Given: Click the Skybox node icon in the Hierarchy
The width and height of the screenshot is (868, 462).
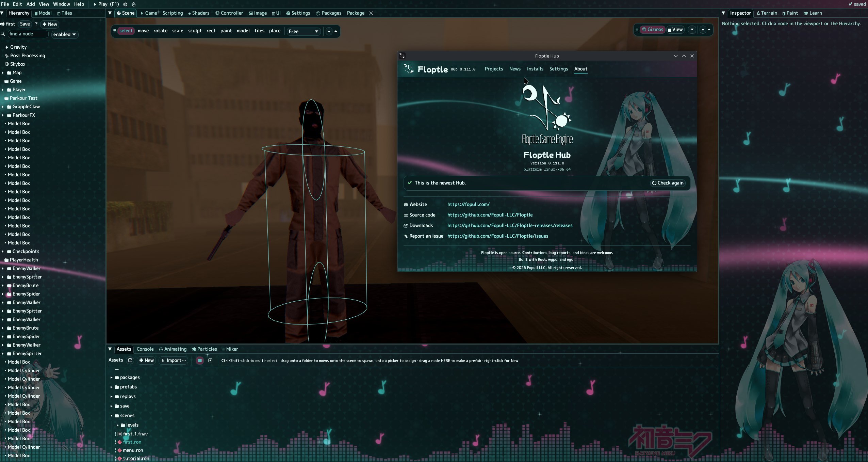Looking at the screenshot, I should point(6,64).
